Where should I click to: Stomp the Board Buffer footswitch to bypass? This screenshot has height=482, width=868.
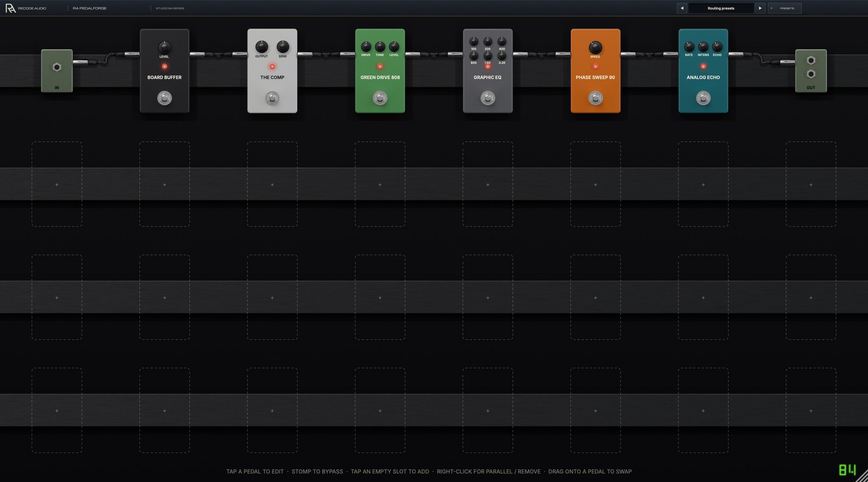click(x=164, y=98)
